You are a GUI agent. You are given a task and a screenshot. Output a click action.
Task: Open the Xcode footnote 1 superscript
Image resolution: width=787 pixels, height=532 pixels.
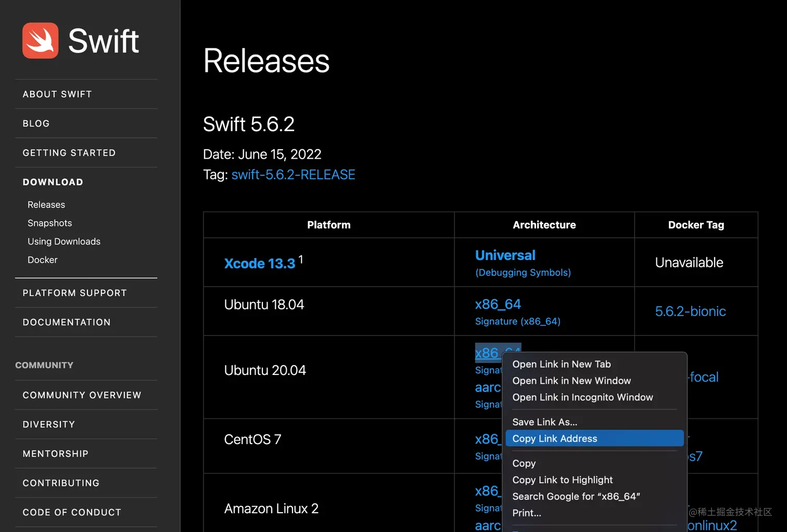coord(301,258)
